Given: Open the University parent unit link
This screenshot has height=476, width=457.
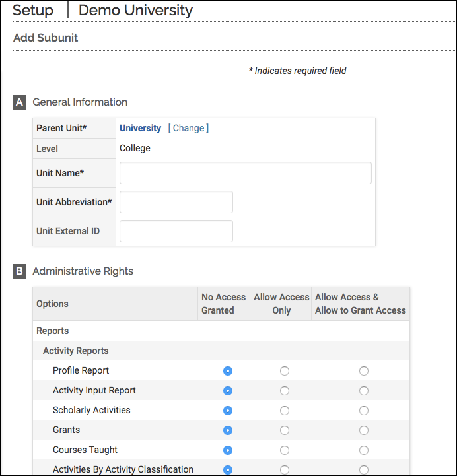Looking at the screenshot, I should tap(140, 128).
